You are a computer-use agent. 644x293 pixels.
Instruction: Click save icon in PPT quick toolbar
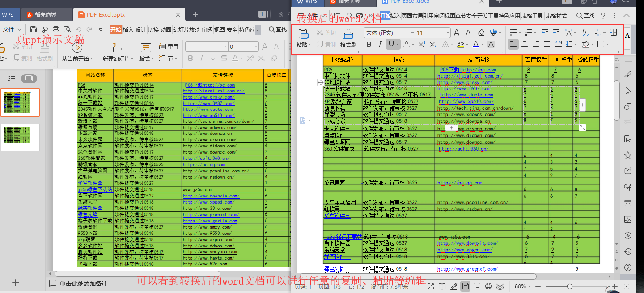tap(34, 29)
